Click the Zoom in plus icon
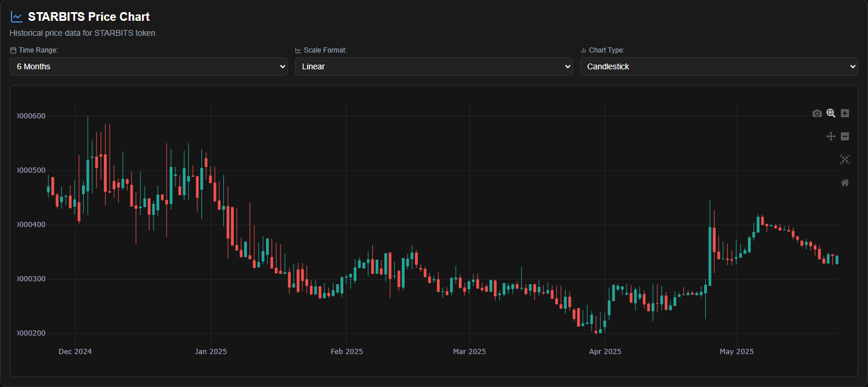The image size is (868, 387). coord(845,113)
